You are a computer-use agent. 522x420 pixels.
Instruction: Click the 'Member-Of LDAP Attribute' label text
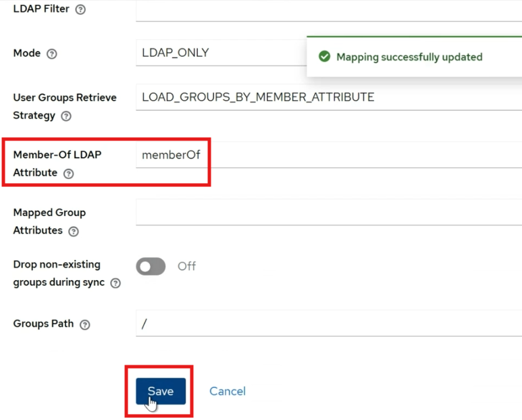(x=57, y=155)
